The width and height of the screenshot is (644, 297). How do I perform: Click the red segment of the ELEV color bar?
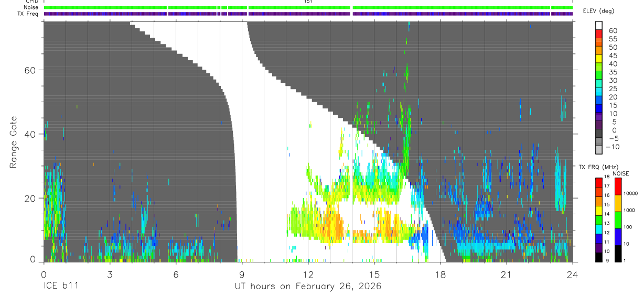tap(599, 34)
